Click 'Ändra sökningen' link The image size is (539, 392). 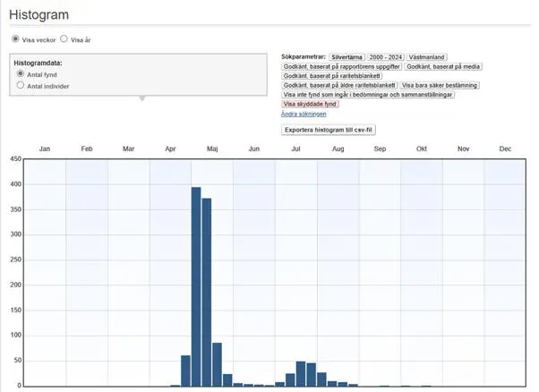pyautogui.click(x=304, y=114)
